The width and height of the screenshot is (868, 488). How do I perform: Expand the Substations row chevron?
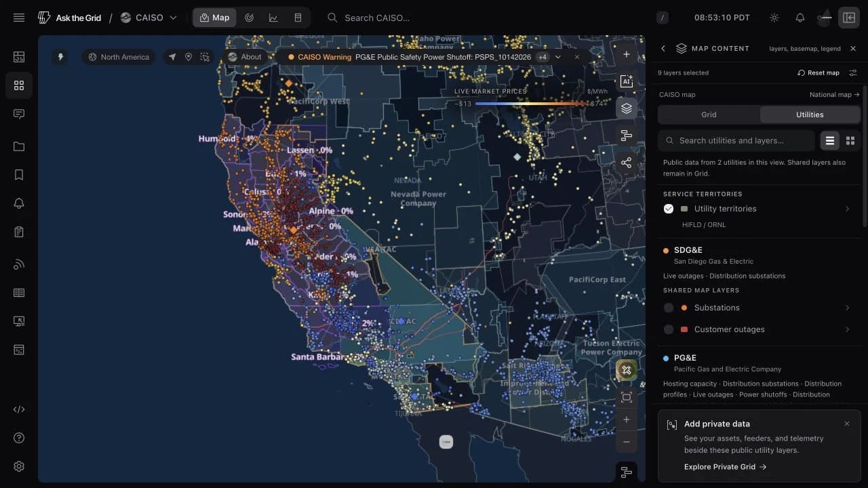click(847, 308)
